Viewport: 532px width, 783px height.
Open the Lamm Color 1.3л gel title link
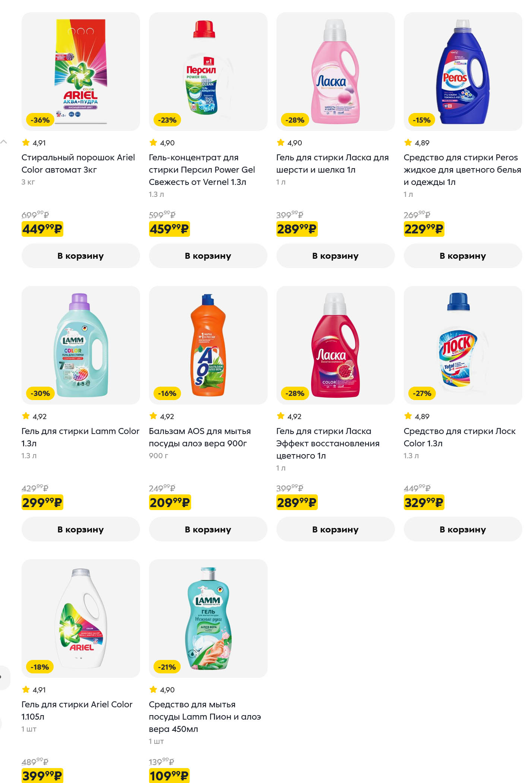(80, 437)
